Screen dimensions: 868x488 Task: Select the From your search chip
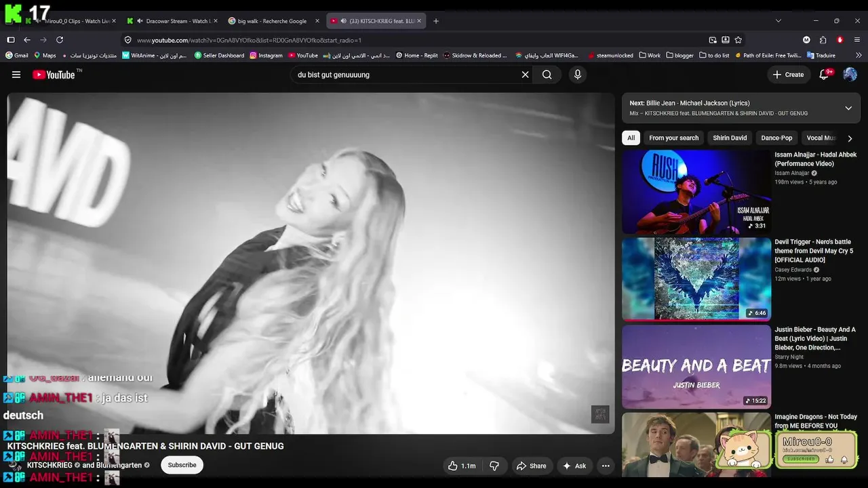click(673, 138)
